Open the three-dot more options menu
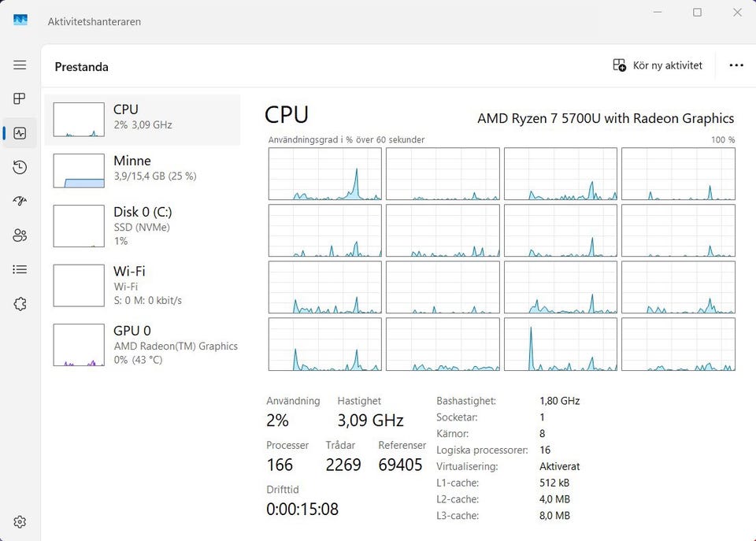 point(736,65)
